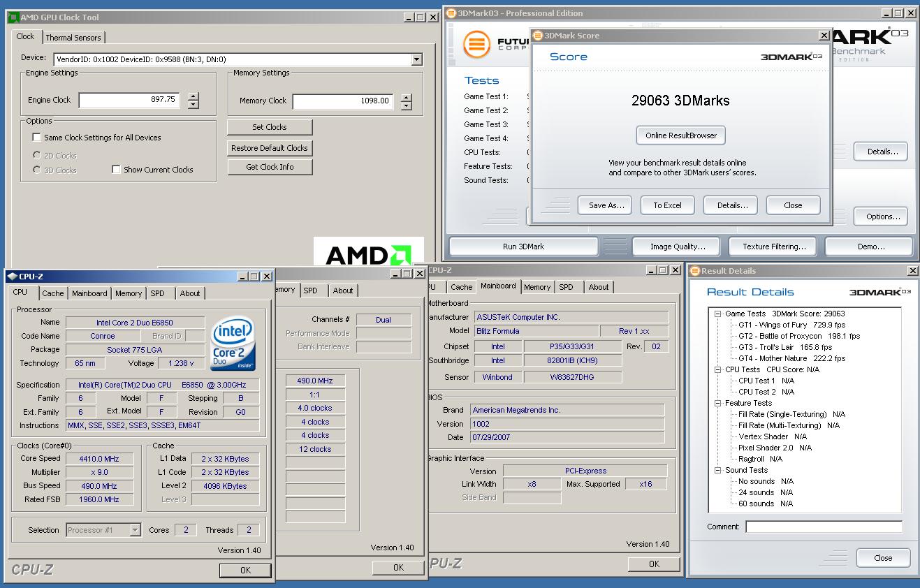Open SPD tab in Mainboard CPU-Z window
The height and width of the screenshot is (588, 920).
566,287
